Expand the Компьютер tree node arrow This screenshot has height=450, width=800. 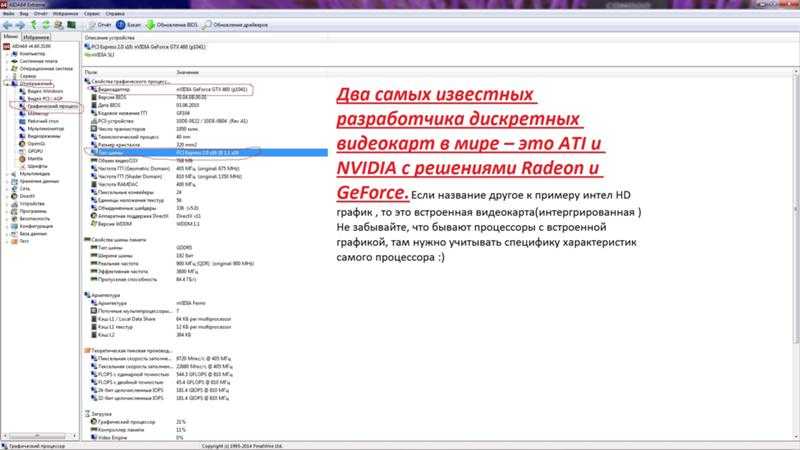tap(7, 54)
